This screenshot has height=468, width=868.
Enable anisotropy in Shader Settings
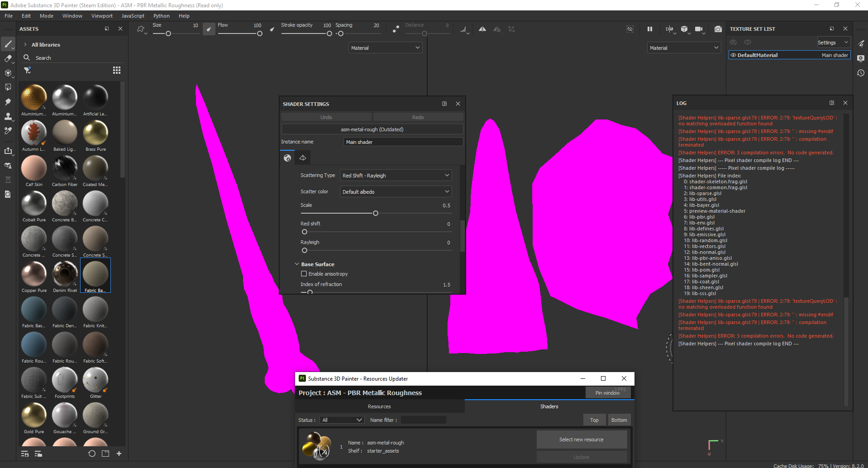coord(304,273)
